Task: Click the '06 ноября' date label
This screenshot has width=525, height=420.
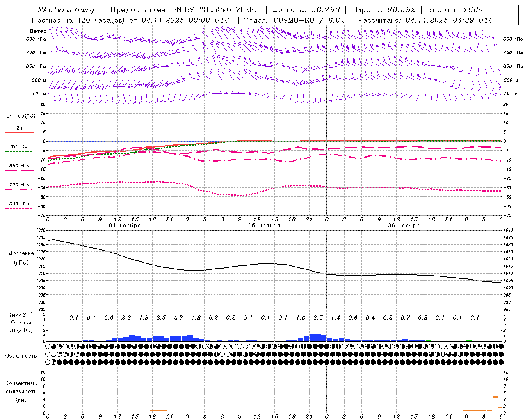Action: [404, 226]
